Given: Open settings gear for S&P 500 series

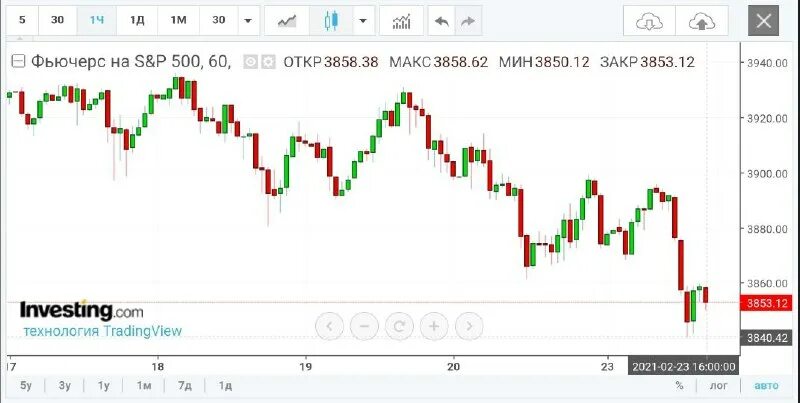Looking at the screenshot, I should point(268,62).
